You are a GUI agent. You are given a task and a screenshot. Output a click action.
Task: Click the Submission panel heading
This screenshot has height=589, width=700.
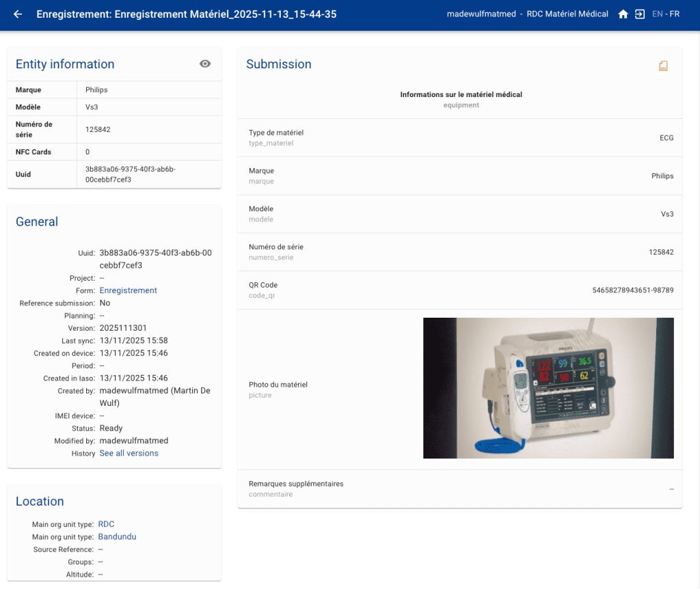click(278, 64)
